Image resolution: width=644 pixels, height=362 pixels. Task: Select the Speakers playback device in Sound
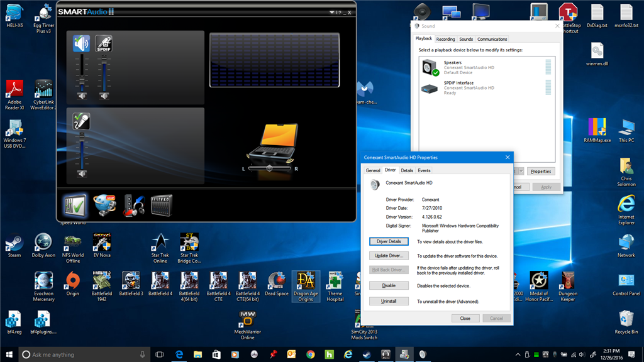click(x=487, y=67)
